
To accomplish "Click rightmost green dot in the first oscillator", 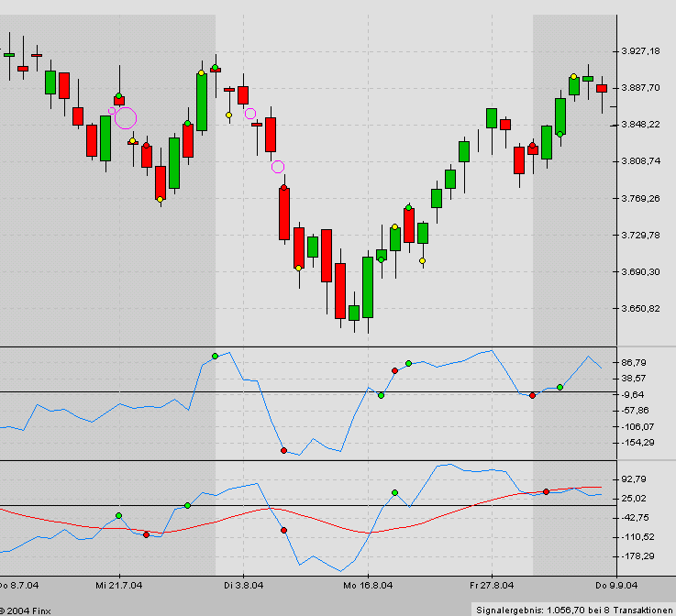I will click(x=560, y=387).
